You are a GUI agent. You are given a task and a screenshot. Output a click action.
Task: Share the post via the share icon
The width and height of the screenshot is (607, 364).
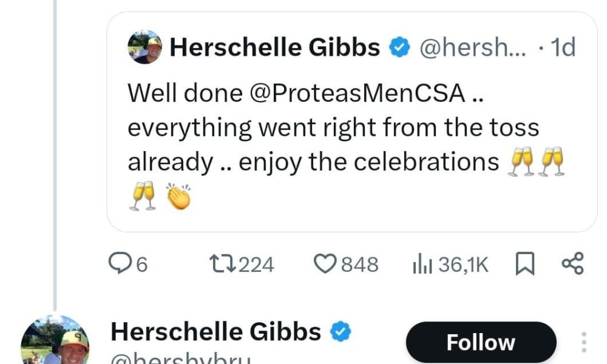tap(572, 263)
